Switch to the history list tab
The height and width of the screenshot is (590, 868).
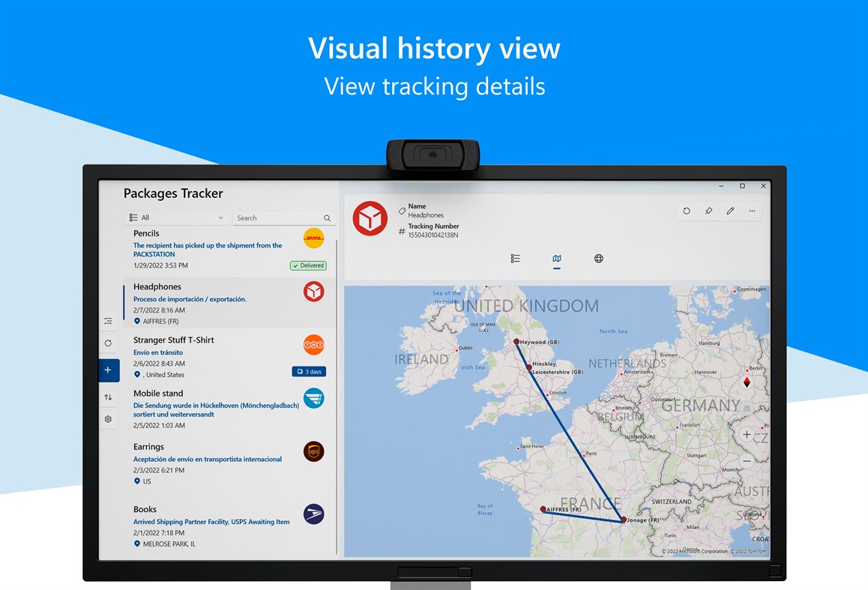515,258
